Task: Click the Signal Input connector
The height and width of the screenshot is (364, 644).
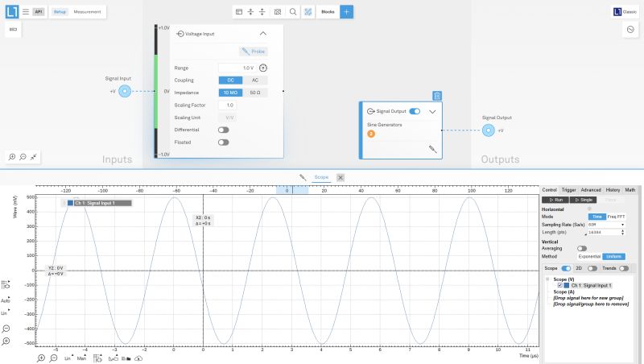Action: [x=125, y=91]
